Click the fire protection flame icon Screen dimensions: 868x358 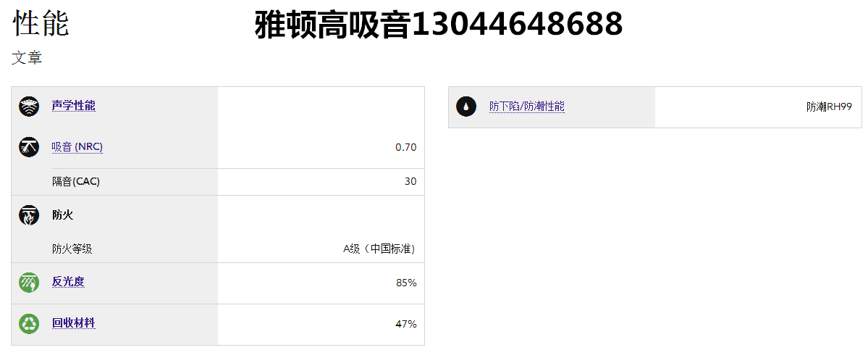coord(29,215)
